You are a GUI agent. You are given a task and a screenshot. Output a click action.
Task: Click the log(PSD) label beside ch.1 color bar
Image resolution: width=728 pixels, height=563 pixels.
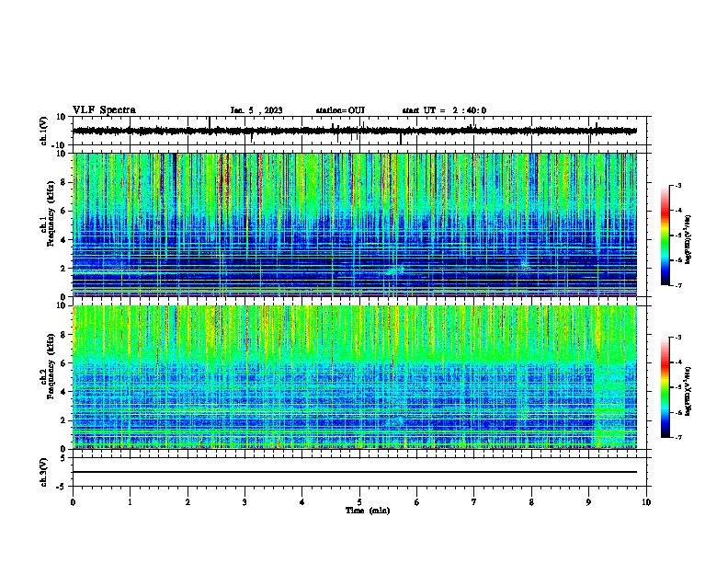pos(688,239)
